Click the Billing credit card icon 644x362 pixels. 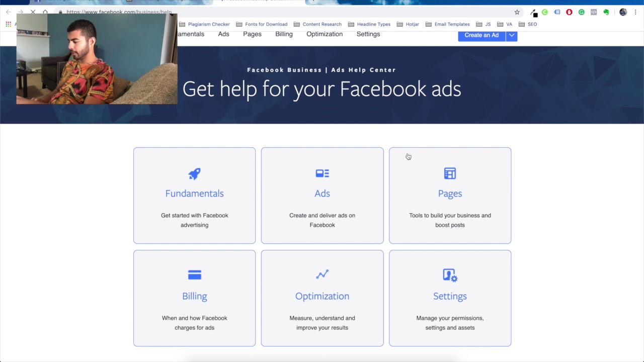tap(194, 275)
